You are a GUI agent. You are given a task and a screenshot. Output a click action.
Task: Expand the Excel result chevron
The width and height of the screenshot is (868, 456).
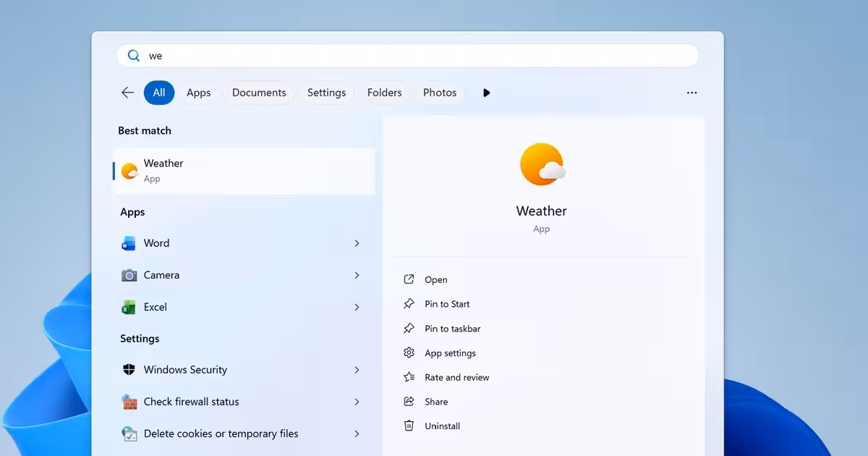tap(357, 307)
